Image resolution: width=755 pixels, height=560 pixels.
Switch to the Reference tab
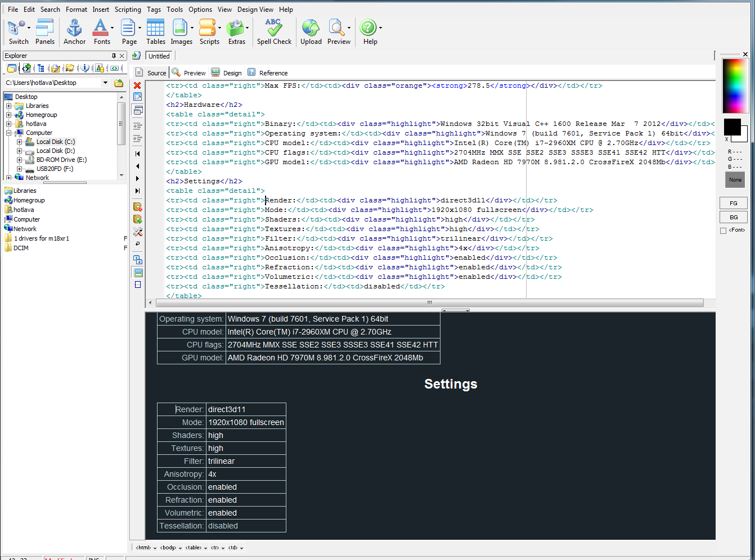pos(268,73)
